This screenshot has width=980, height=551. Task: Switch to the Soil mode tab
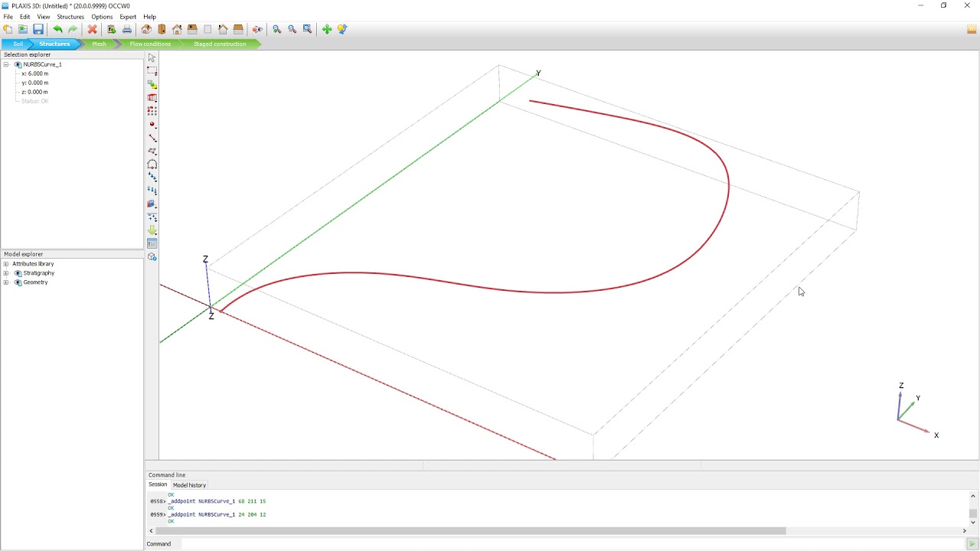click(18, 44)
